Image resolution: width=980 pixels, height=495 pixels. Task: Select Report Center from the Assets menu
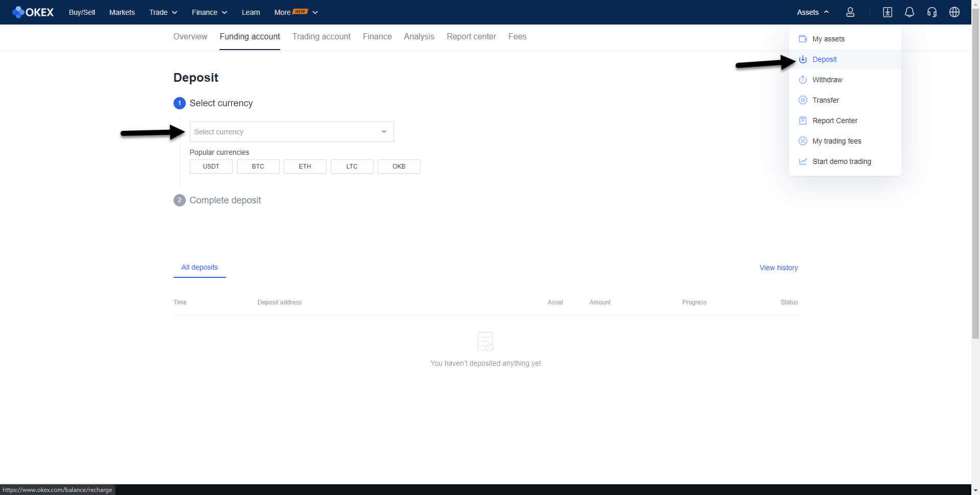[x=845, y=121]
